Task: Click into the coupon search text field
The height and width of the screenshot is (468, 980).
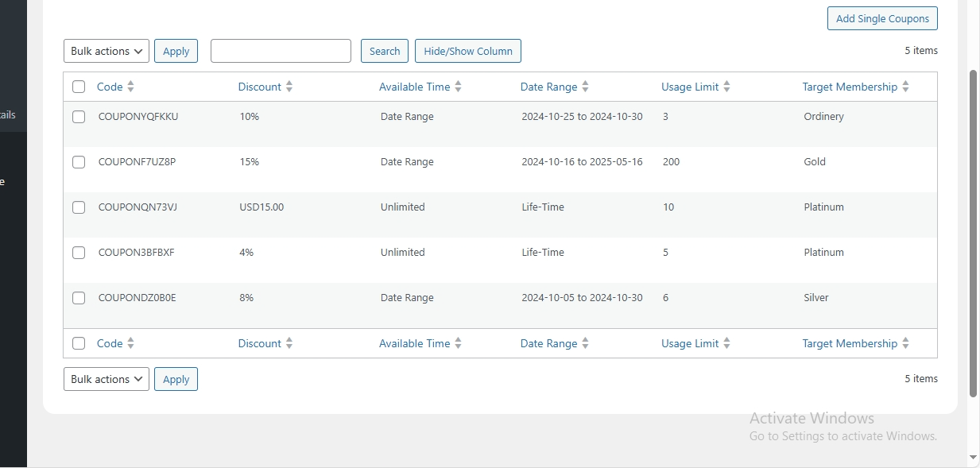Action: pyautogui.click(x=281, y=51)
